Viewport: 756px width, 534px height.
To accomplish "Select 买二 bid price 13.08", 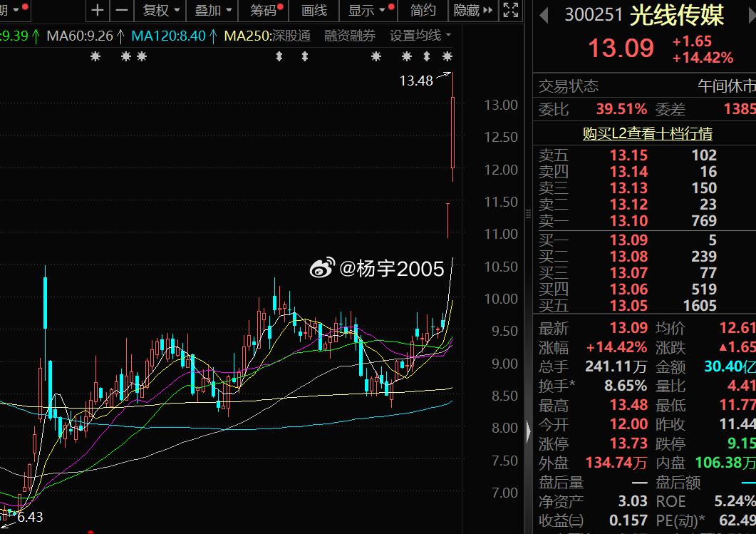I will coord(628,257).
